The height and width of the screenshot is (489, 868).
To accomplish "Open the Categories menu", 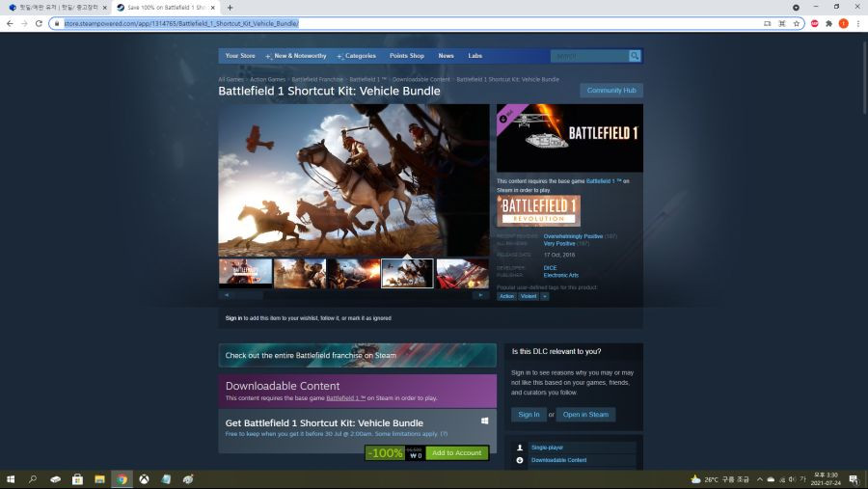I will pos(357,56).
